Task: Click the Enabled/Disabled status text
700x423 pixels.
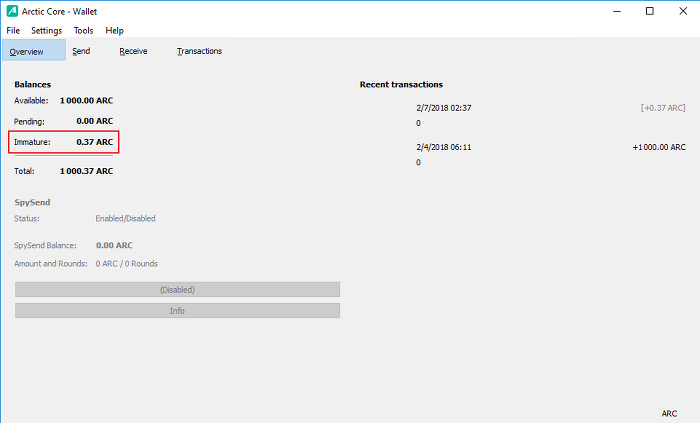Action: [125, 219]
